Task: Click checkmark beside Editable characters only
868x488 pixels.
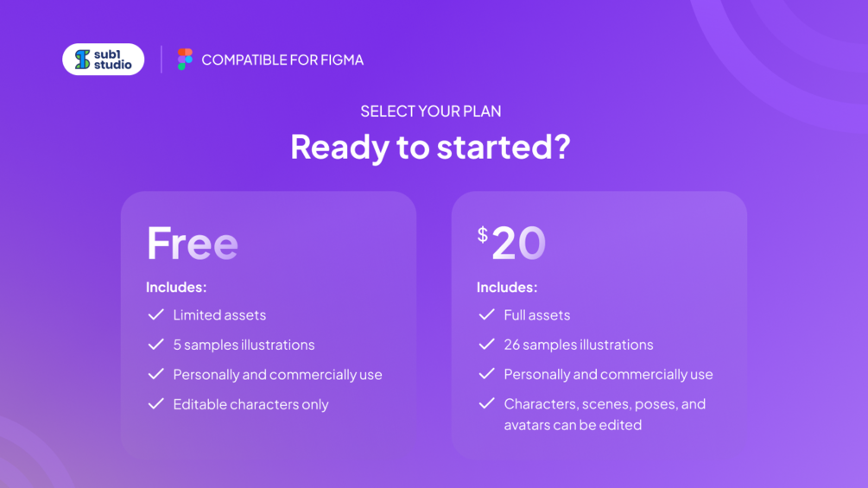Action: (156, 404)
